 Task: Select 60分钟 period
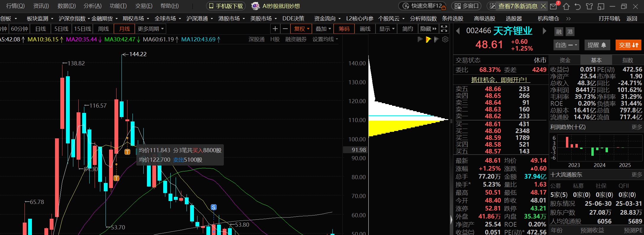click(20, 29)
